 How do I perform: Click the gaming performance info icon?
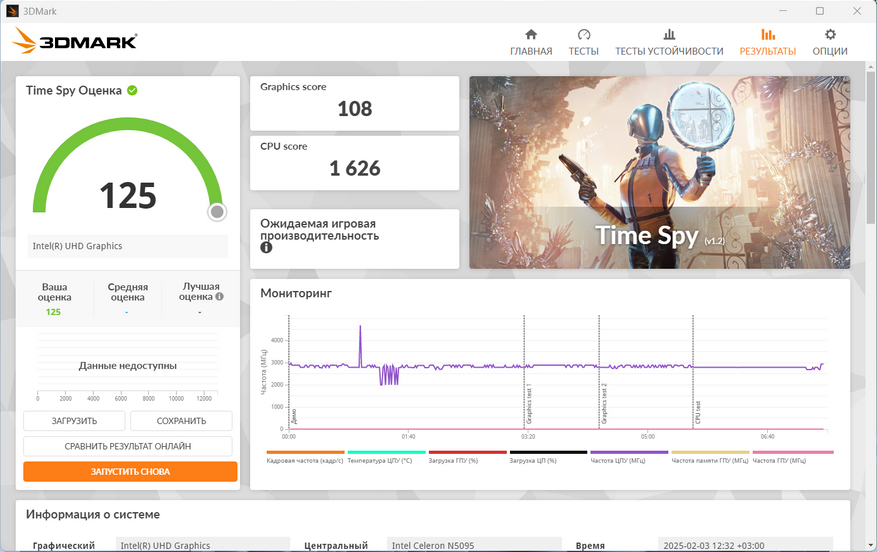coord(266,247)
